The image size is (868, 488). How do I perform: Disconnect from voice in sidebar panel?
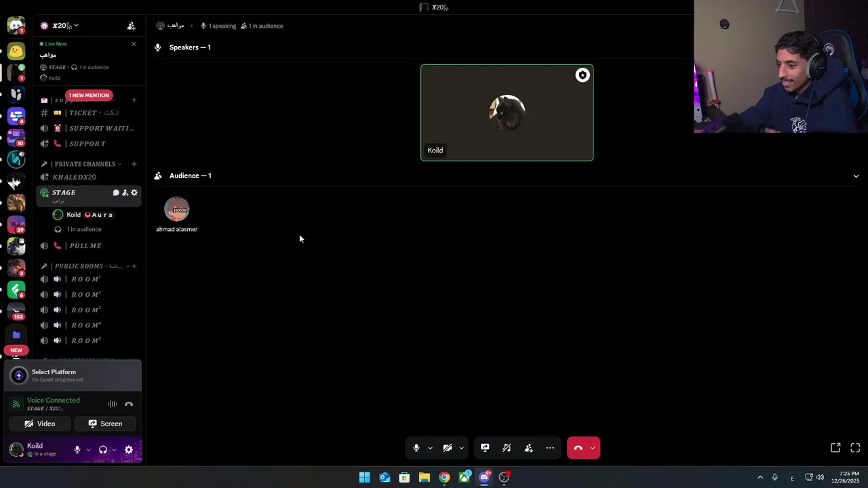129,405
